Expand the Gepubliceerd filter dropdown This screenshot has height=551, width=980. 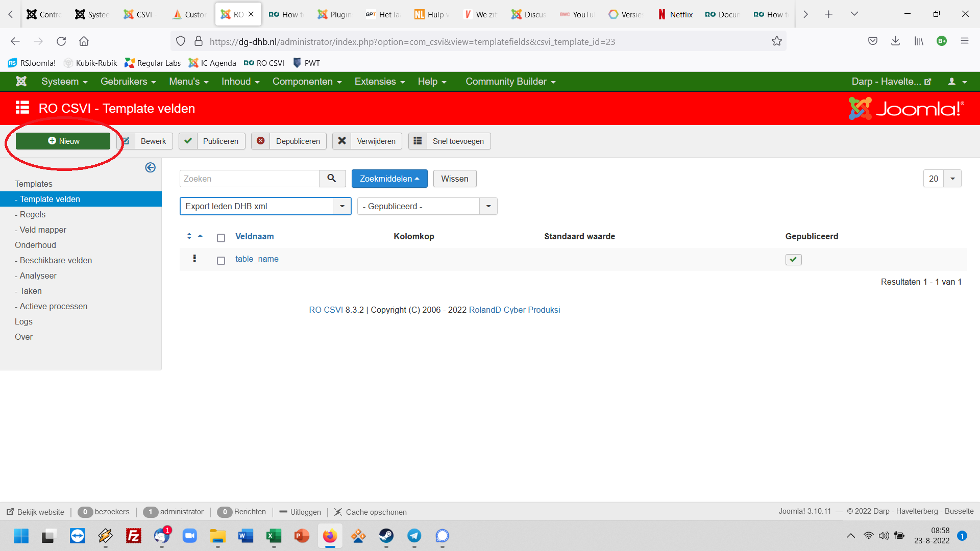click(x=427, y=206)
